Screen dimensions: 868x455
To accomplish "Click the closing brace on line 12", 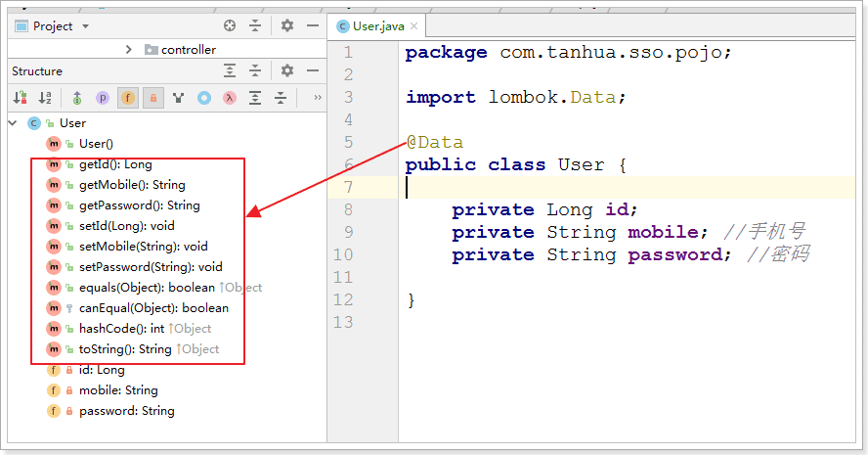I will coord(411,300).
